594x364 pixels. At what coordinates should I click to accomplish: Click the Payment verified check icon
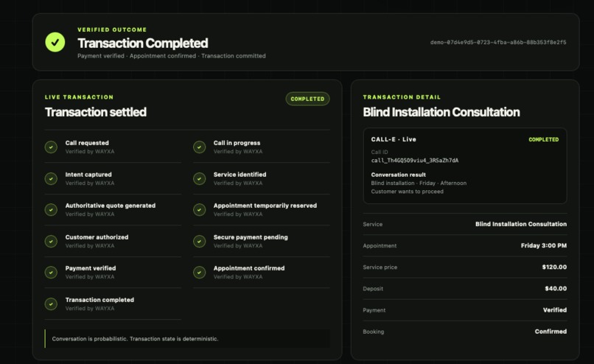click(x=51, y=273)
